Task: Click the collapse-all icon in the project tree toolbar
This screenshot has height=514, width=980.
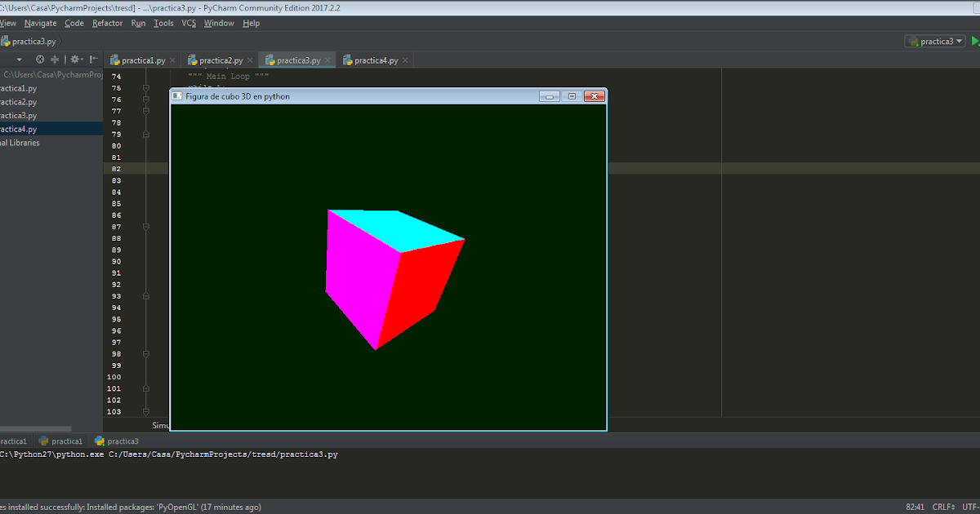Action: tap(54, 59)
